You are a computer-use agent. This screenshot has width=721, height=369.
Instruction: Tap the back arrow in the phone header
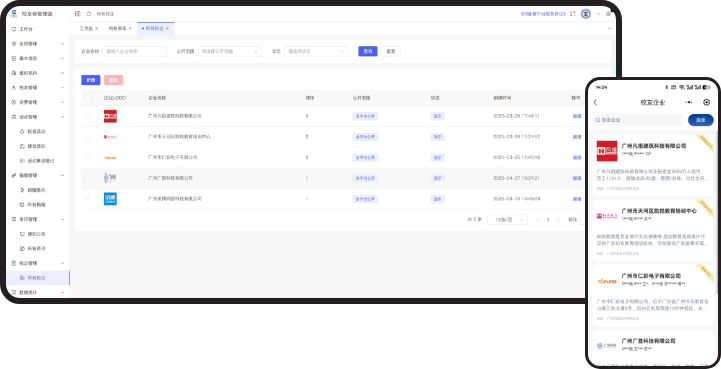[x=595, y=102]
